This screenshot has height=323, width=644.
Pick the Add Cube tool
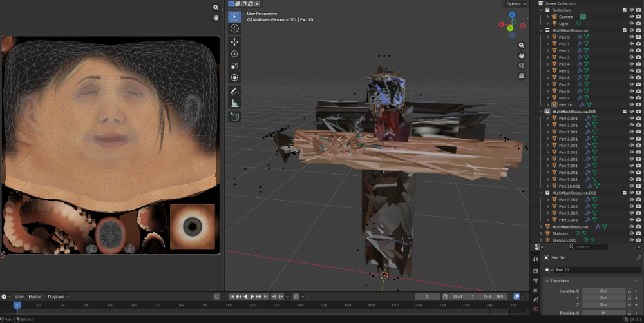234,117
